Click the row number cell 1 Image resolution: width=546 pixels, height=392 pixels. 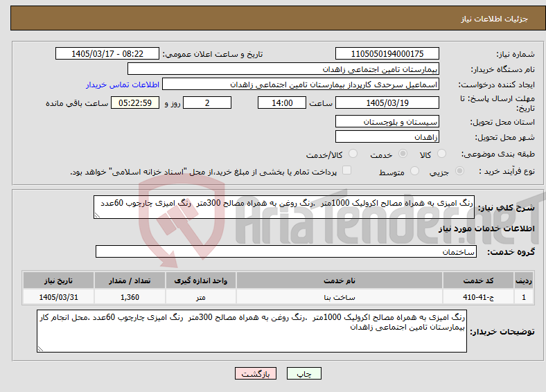(524, 297)
